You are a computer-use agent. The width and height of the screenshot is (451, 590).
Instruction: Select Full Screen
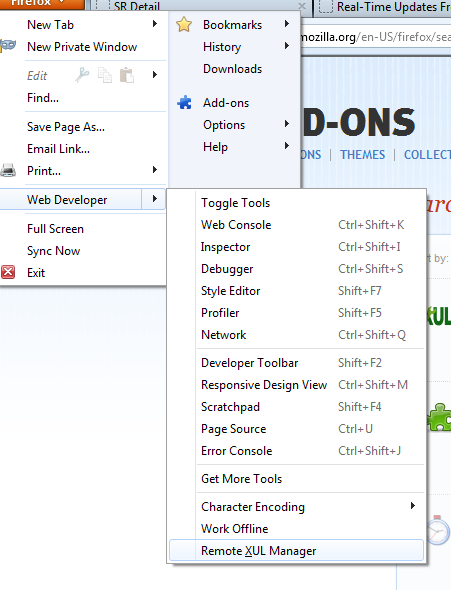coord(55,229)
